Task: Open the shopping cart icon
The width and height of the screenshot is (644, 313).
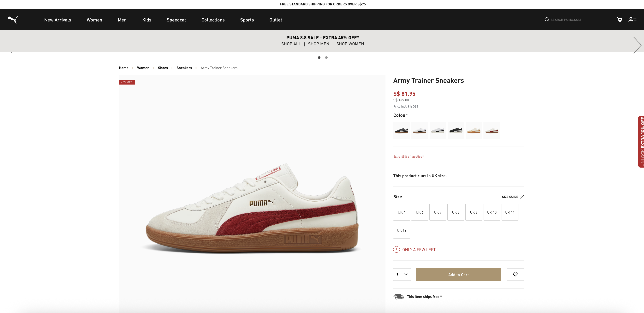Action: pos(619,20)
